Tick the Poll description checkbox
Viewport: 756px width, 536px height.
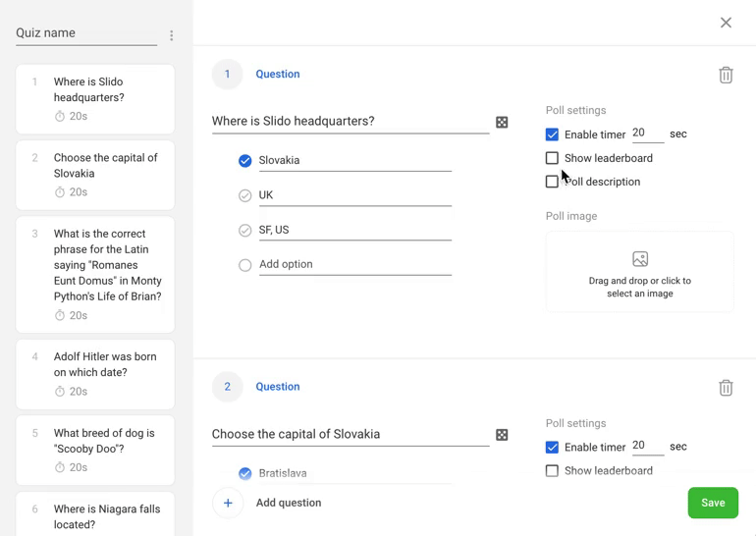552,182
